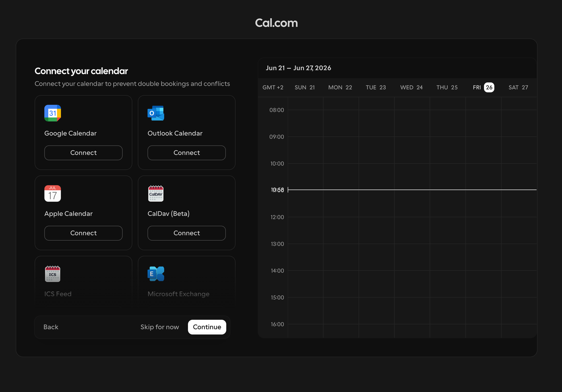This screenshot has width=562, height=392.
Task: Choose Skip for now
Action: tap(160, 327)
